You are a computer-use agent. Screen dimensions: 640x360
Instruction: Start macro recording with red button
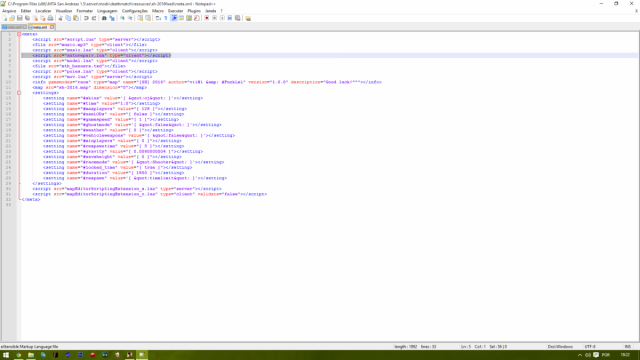(x=207, y=18)
